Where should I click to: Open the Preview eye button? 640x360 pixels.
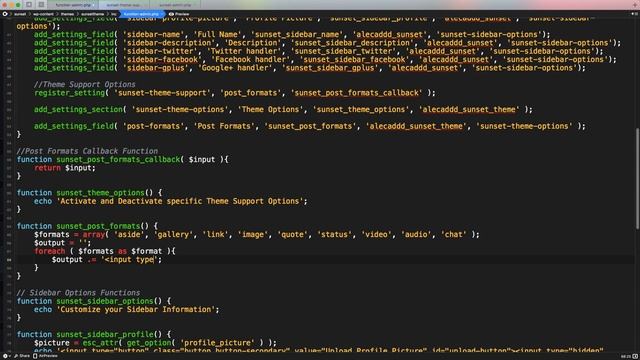(x=179, y=14)
